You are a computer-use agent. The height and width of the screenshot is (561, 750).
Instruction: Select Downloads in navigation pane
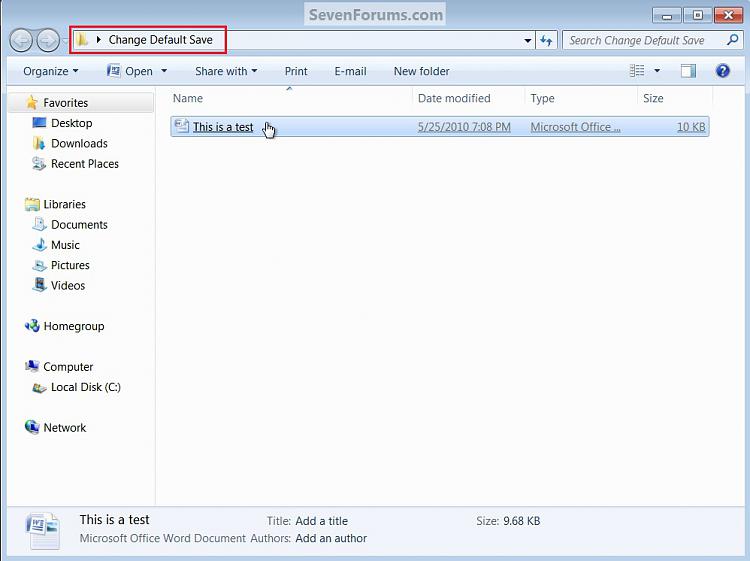pyautogui.click(x=79, y=143)
